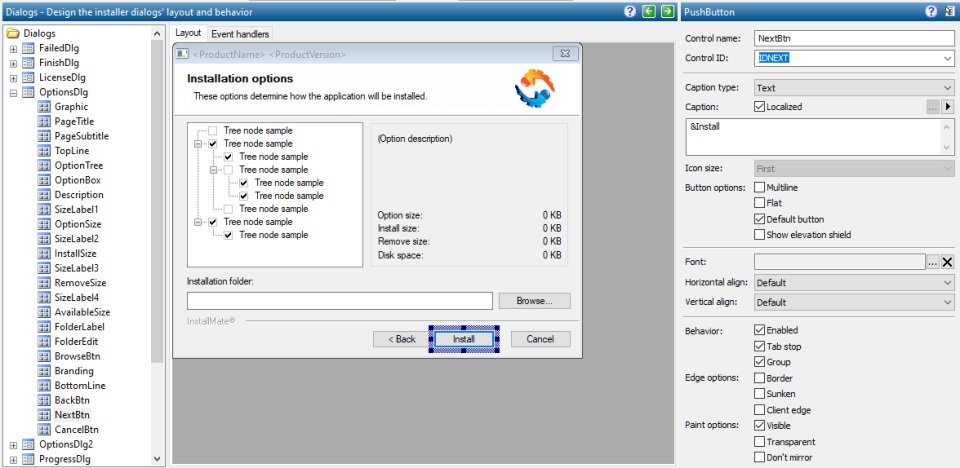
Task: Click the Control name input field
Action: point(854,38)
